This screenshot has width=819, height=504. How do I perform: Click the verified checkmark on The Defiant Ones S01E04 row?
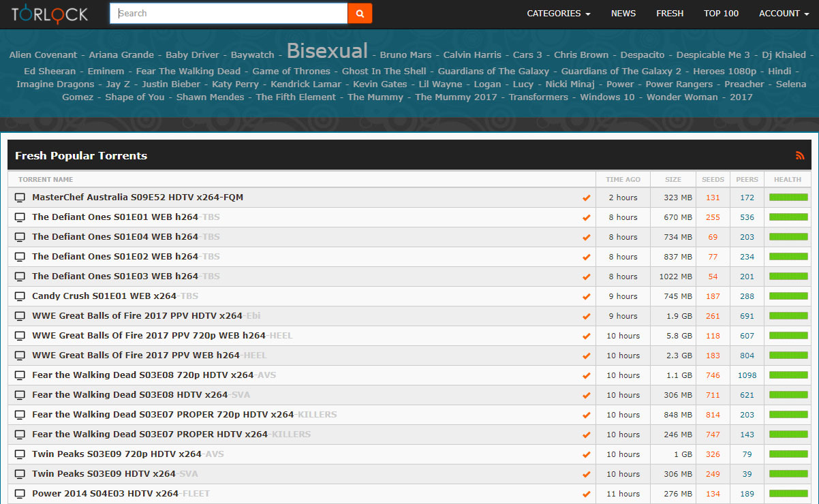coord(586,238)
